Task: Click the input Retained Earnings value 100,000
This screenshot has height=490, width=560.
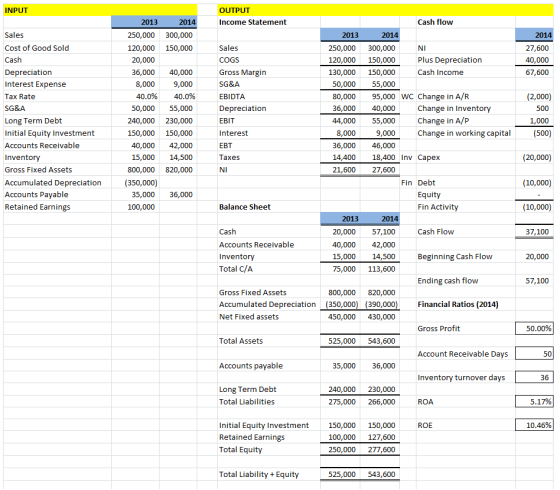Action: tap(141, 207)
